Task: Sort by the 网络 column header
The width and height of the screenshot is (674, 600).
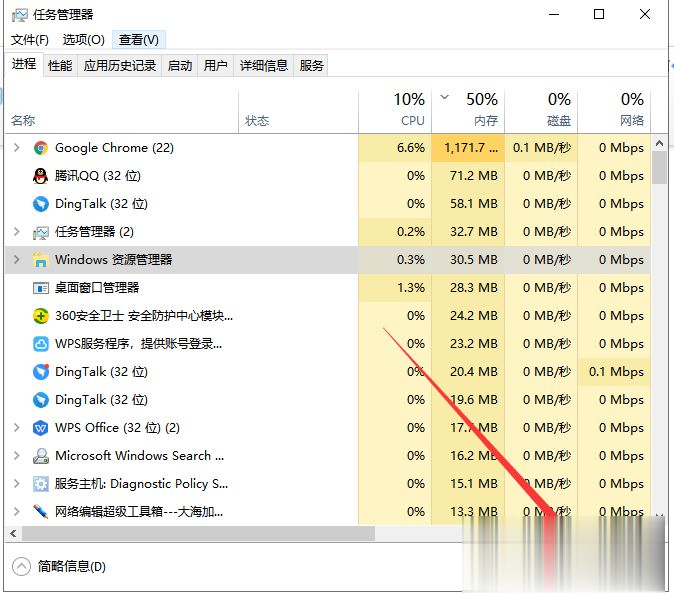Action: click(614, 112)
